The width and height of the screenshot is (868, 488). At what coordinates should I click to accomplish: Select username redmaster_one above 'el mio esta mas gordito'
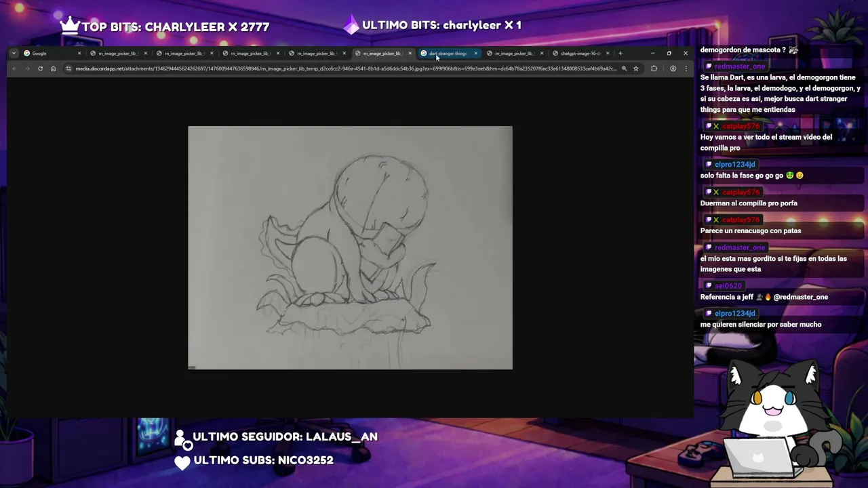click(x=739, y=247)
